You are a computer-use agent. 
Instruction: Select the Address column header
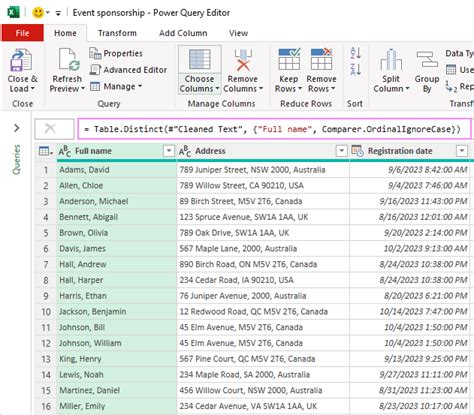[x=263, y=151]
